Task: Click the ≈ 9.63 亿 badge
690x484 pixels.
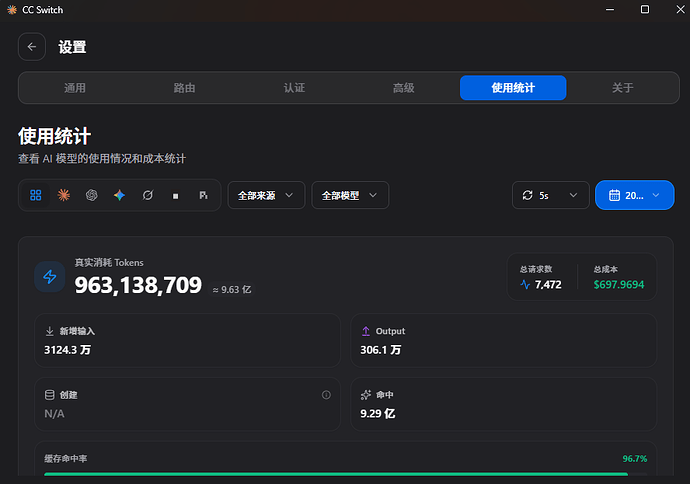Action: (x=232, y=290)
